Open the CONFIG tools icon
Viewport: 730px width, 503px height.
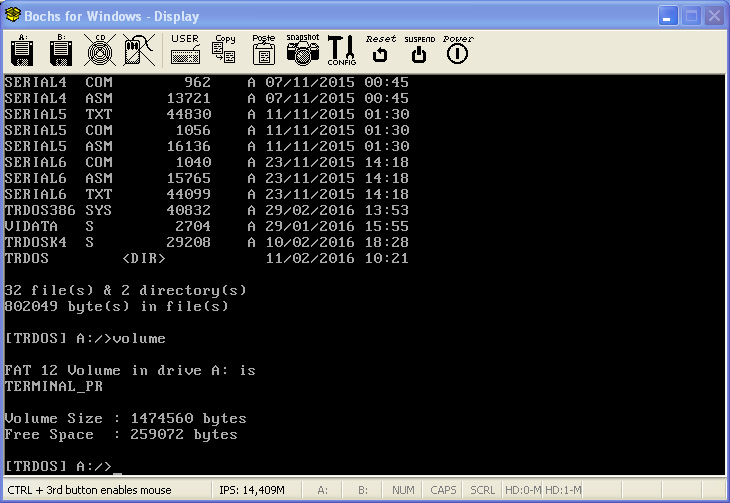[x=341, y=50]
